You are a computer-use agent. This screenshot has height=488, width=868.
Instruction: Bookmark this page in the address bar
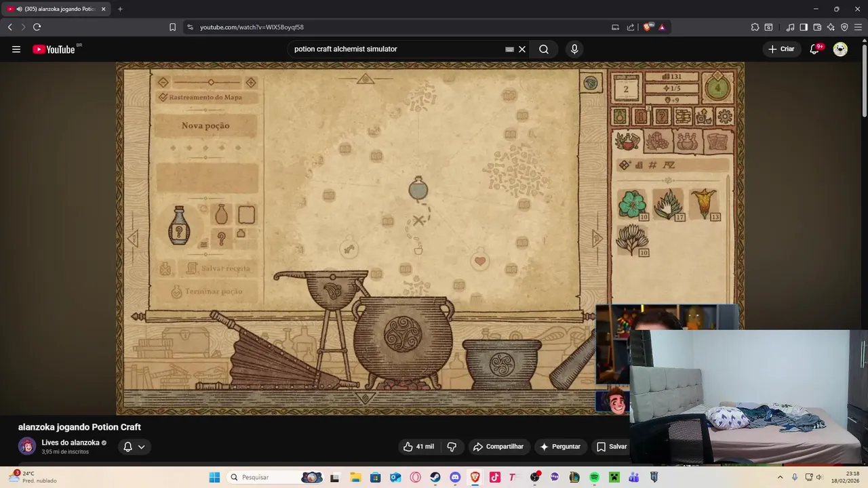pyautogui.click(x=172, y=27)
